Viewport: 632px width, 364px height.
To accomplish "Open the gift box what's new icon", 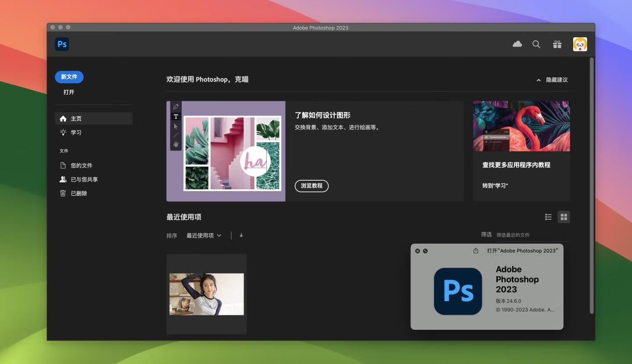I will tap(557, 44).
